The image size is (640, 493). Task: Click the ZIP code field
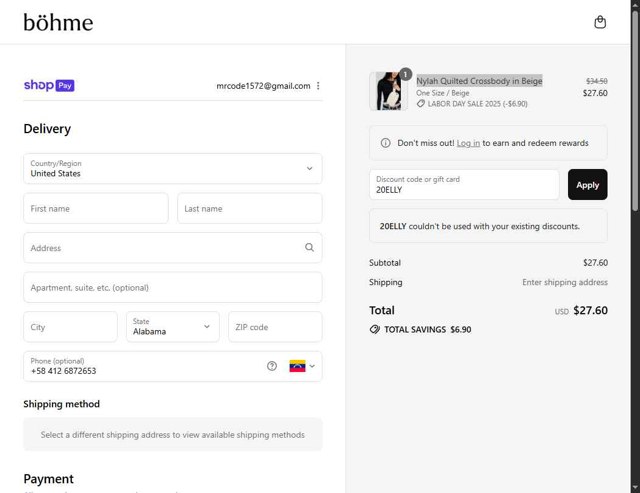pyautogui.click(x=275, y=327)
